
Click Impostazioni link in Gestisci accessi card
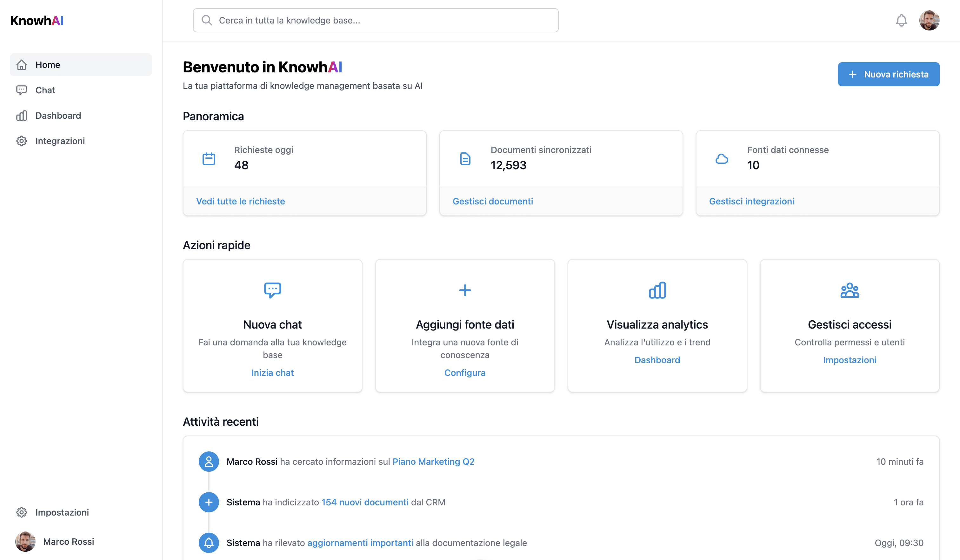pyautogui.click(x=850, y=360)
